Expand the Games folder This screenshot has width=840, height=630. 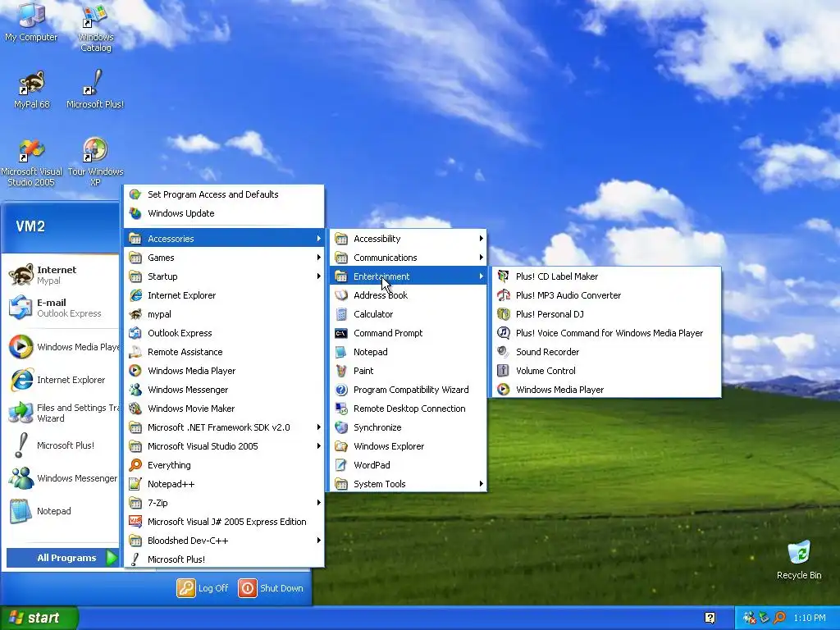[224, 257]
